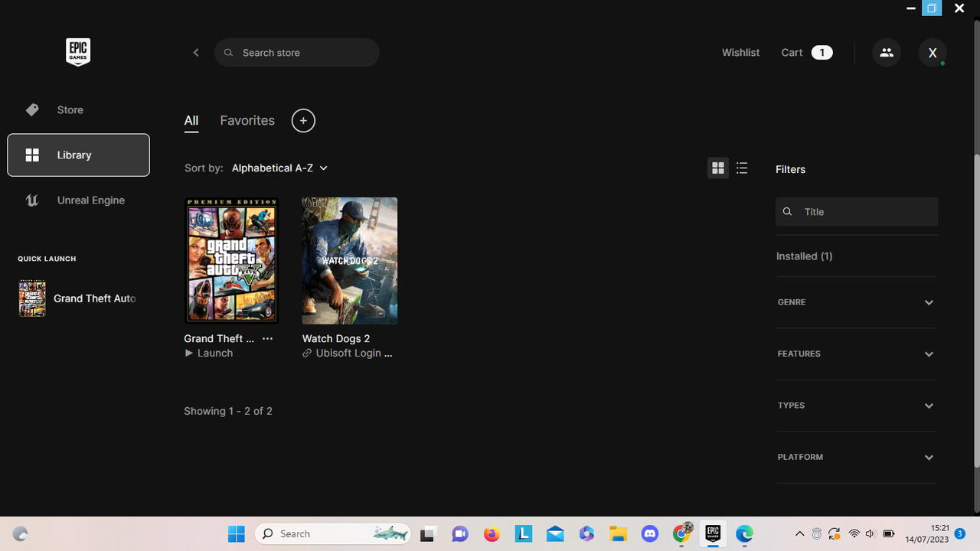Image resolution: width=980 pixels, height=551 pixels.
Task: Open the account profile X avatar
Action: click(x=933, y=53)
